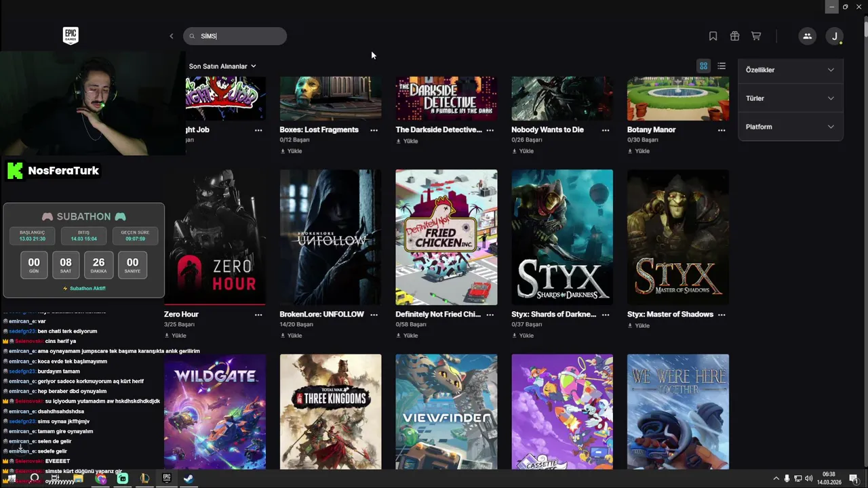
Task: Open the Definitely Not Fried Chicken cover
Action: click(446, 237)
